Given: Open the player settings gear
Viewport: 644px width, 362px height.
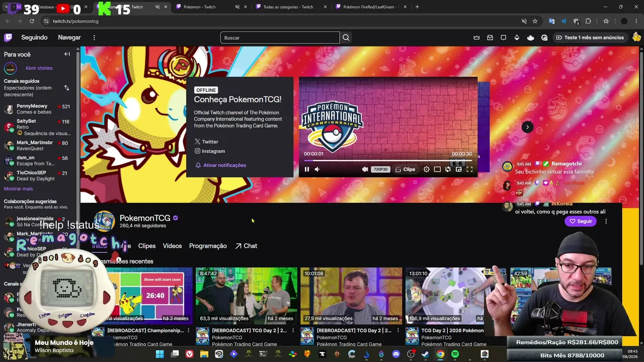Looking at the screenshot, I should [427, 169].
